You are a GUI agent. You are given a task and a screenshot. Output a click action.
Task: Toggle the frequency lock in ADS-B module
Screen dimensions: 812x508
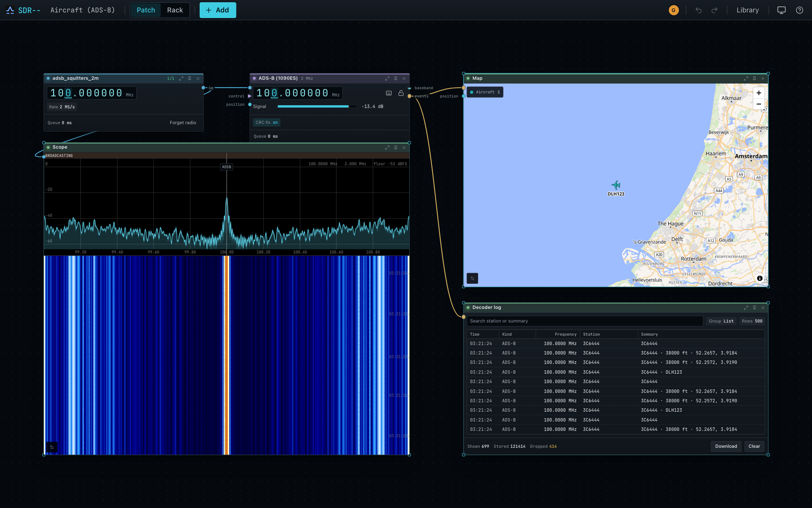click(401, 93)
